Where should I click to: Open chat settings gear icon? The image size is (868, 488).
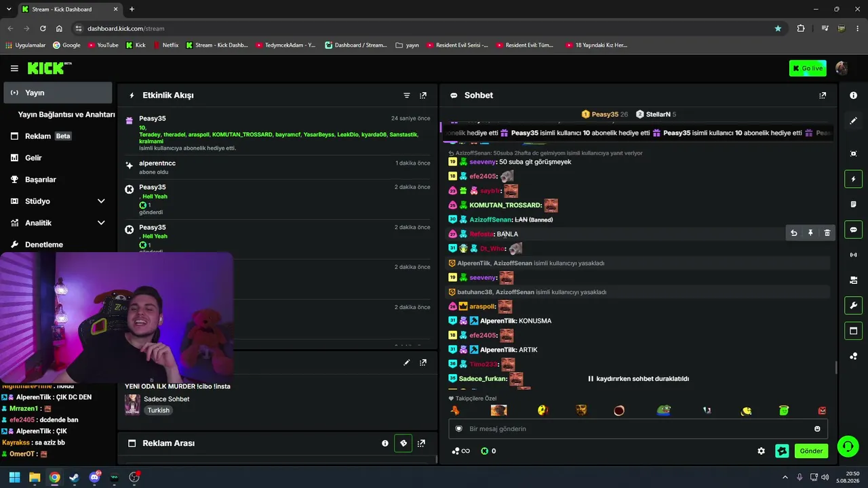coord(761,451)
